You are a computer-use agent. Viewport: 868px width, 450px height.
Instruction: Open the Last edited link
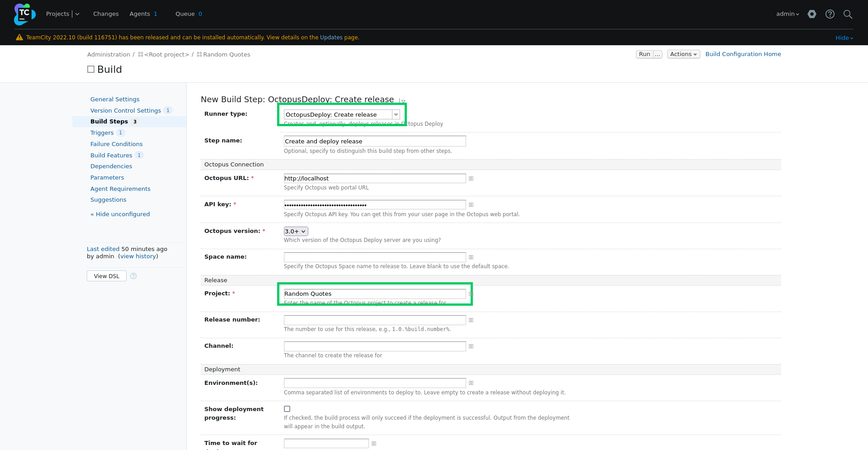pos(103,249)
